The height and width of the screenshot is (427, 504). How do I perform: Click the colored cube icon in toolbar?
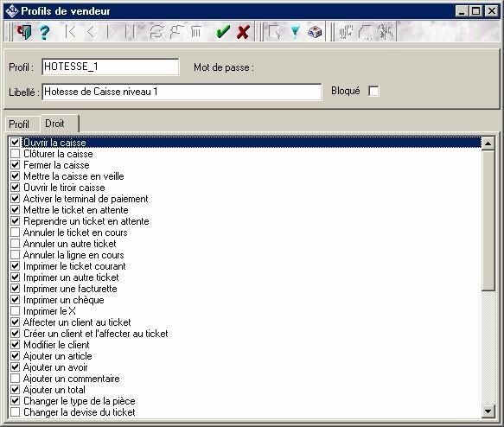tap(315, 32)
